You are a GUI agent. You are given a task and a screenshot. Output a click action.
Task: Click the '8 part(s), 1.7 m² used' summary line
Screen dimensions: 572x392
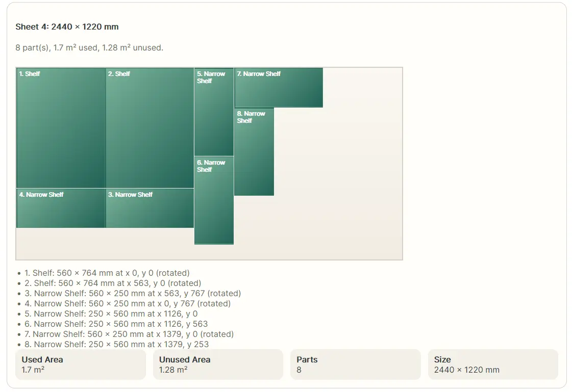coord(89,48)
